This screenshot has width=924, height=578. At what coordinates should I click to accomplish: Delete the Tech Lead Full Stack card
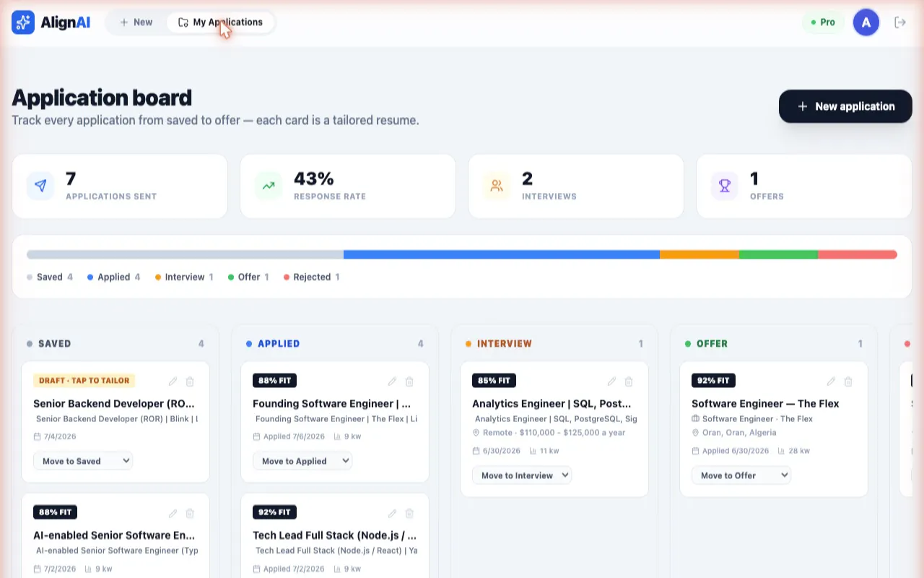(409, 513)
